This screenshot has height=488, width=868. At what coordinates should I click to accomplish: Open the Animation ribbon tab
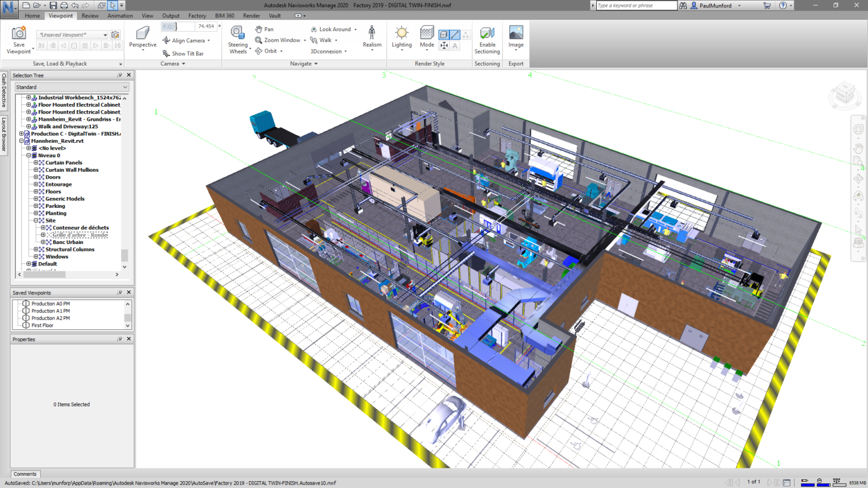120,15
